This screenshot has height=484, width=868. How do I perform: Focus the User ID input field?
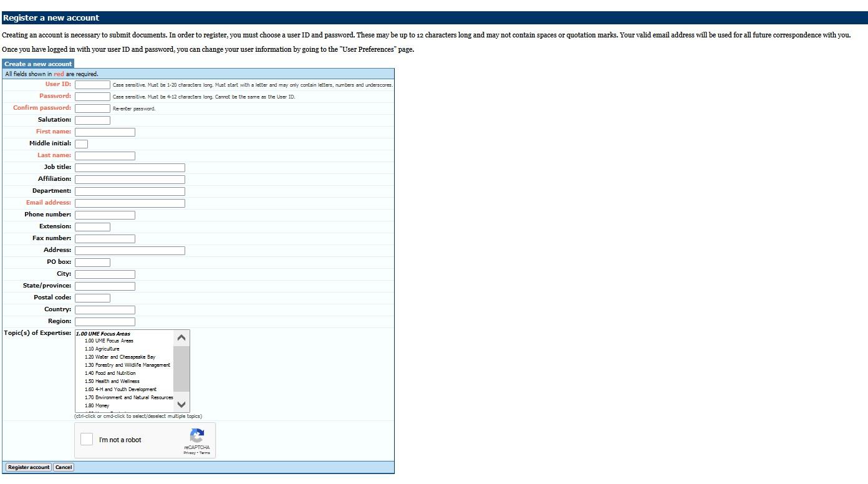[x=92, y=85]
